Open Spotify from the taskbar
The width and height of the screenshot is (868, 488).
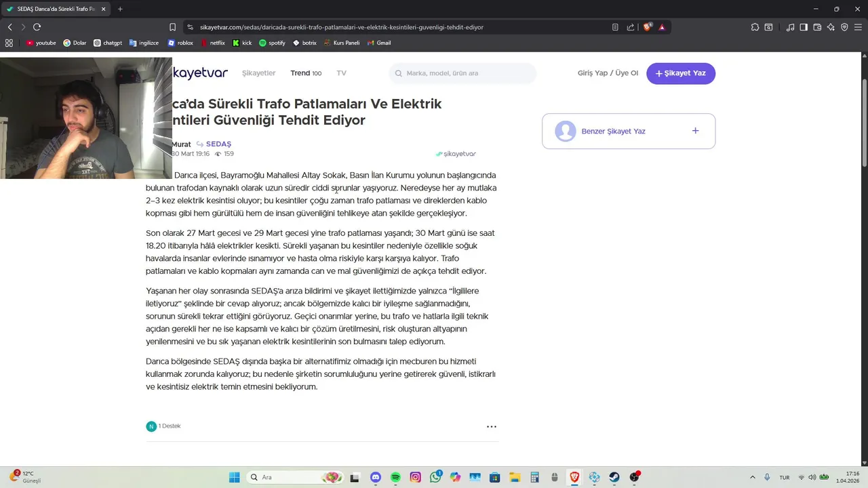pyautogui.click(x=395, y=477)
